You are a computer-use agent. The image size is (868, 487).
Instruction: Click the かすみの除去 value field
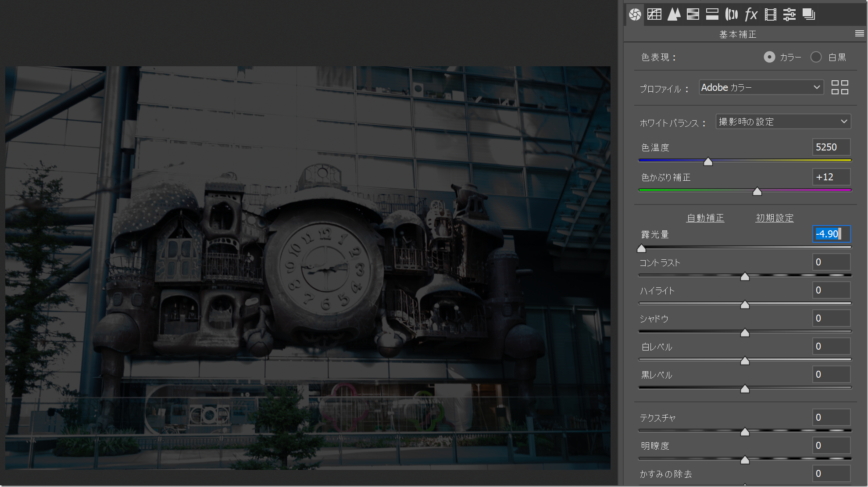click(831, 473)
